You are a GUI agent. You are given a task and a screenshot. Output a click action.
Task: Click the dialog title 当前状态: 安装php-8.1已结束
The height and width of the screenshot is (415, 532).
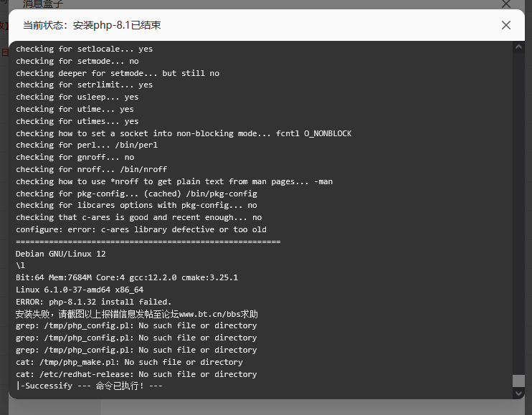(x=92, y=25)
